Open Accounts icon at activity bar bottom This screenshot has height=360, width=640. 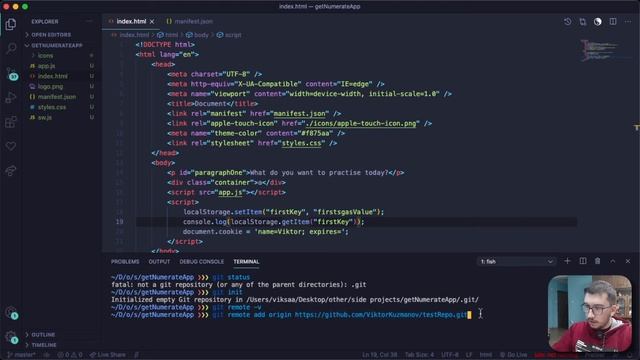point(11,313)
